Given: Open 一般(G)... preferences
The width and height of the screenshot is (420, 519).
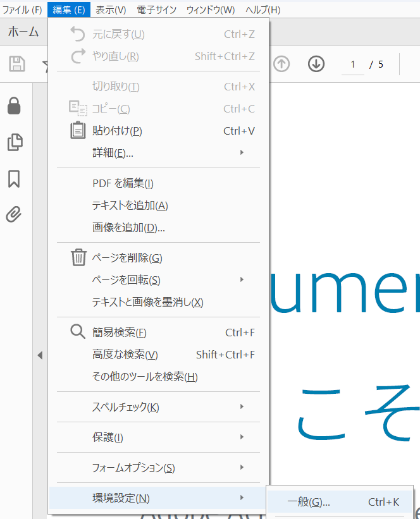Looking at the screenshot, I should pyautogui.click(x=340, y=502).
